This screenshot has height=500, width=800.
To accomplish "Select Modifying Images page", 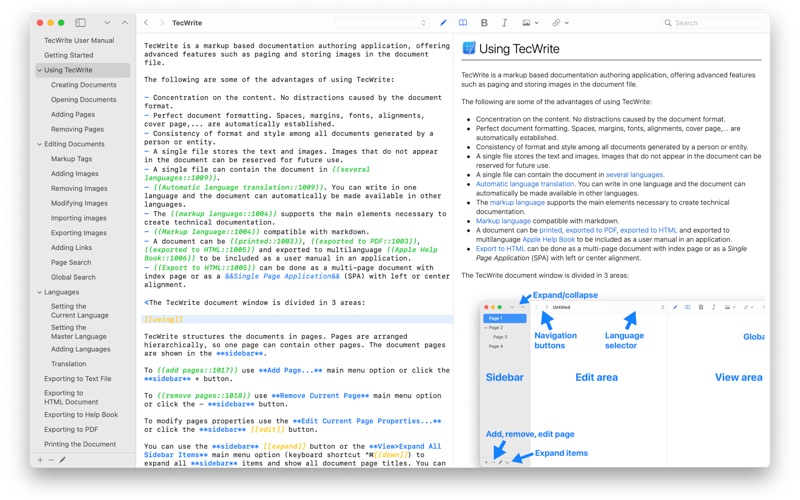I will pyautogui.click(x=79, y=203).
